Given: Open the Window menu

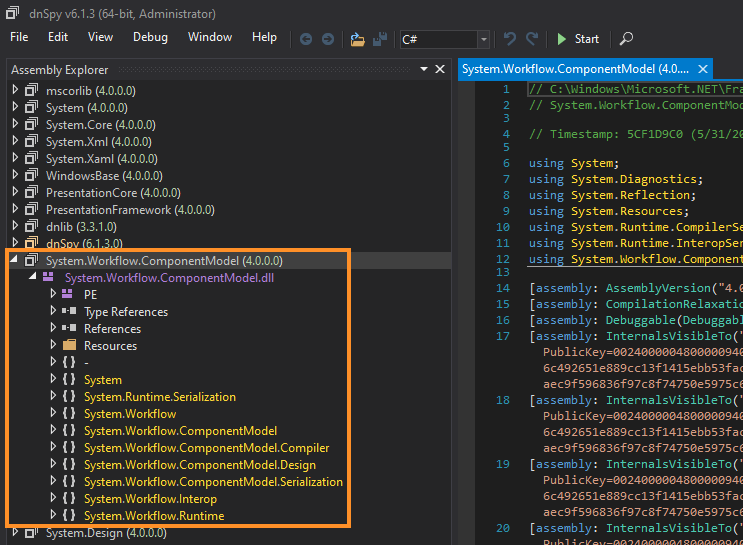Looking at the screenshot, I should pos(210,37).
